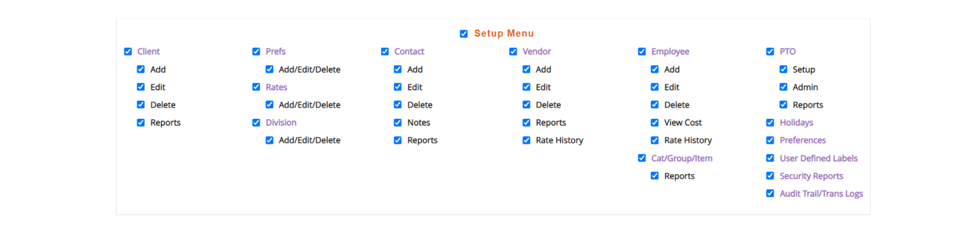Viewport: 980px width, 248px height.
Task: Click the View Cost label
Action: [683, 123]
